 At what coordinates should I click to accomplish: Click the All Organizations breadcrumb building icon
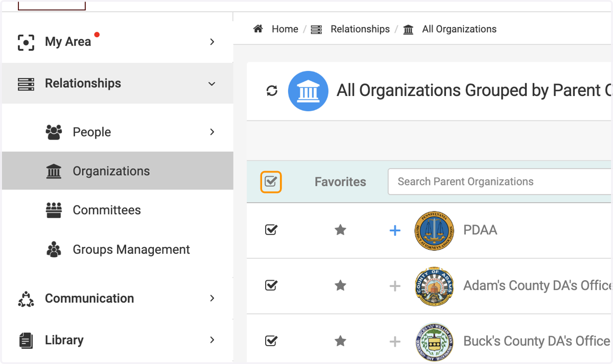(408, 30)
